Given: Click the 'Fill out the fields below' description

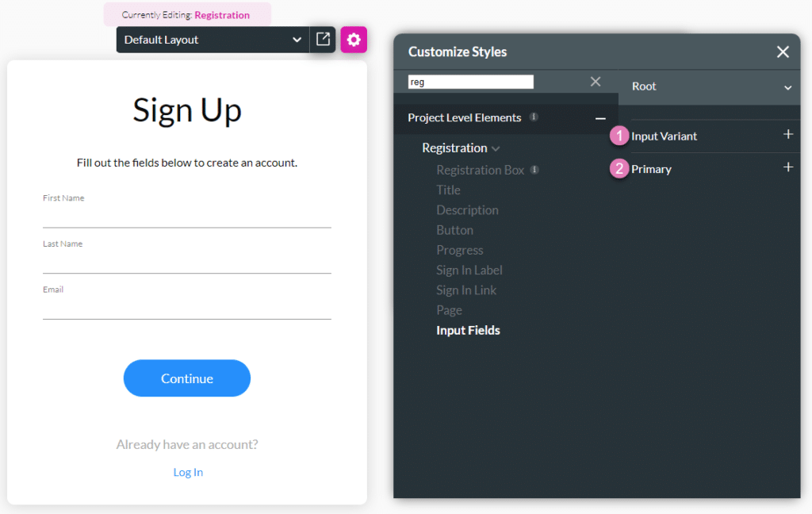Looking at the screenshot, I should tap(187, 163).
